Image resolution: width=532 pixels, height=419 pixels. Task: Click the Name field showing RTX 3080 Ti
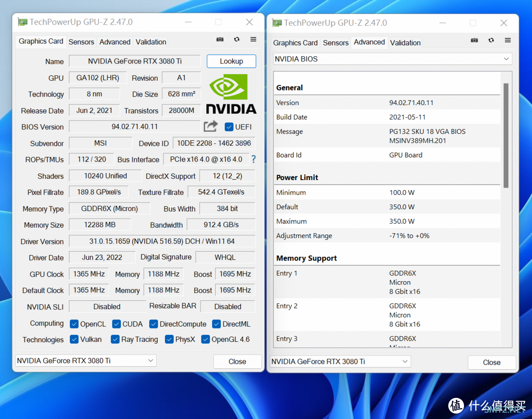coord(134,61)
